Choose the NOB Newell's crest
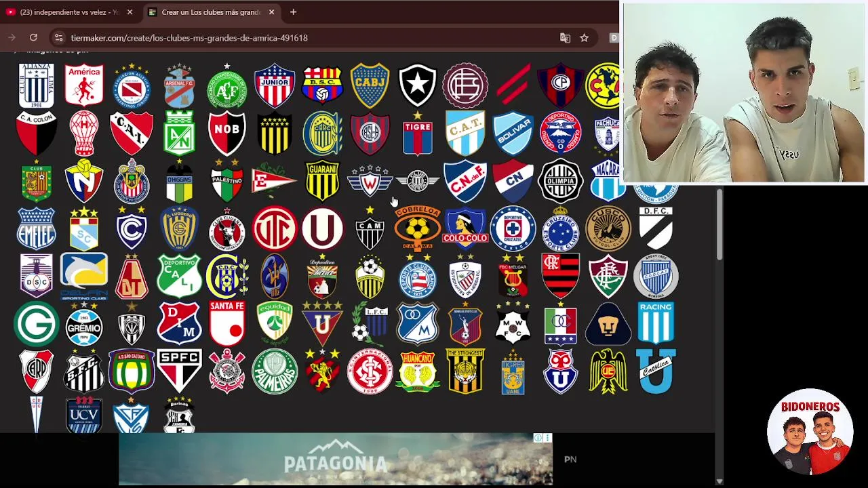 click(227, 134)
